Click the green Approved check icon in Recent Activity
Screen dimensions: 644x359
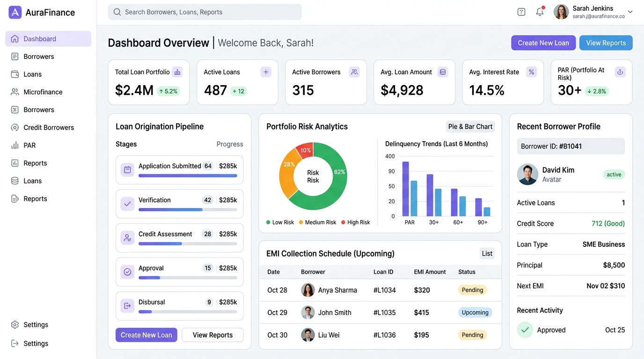525,330
